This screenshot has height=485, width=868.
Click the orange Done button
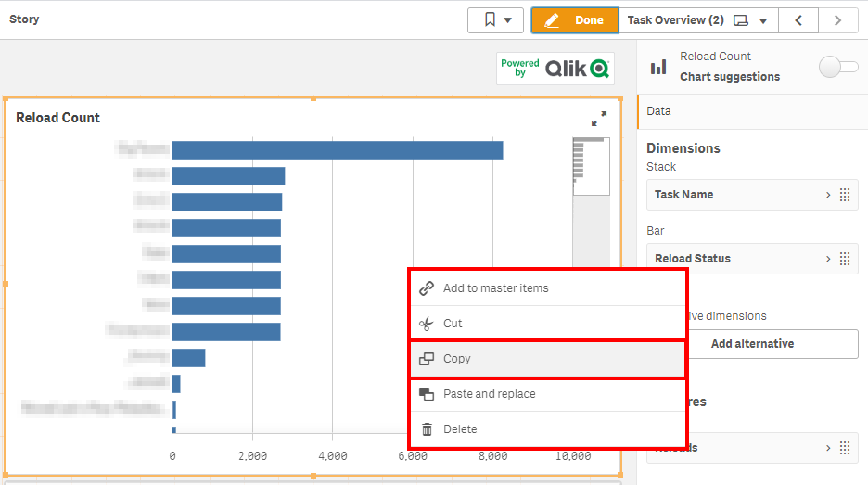click(x=575, y=20)
